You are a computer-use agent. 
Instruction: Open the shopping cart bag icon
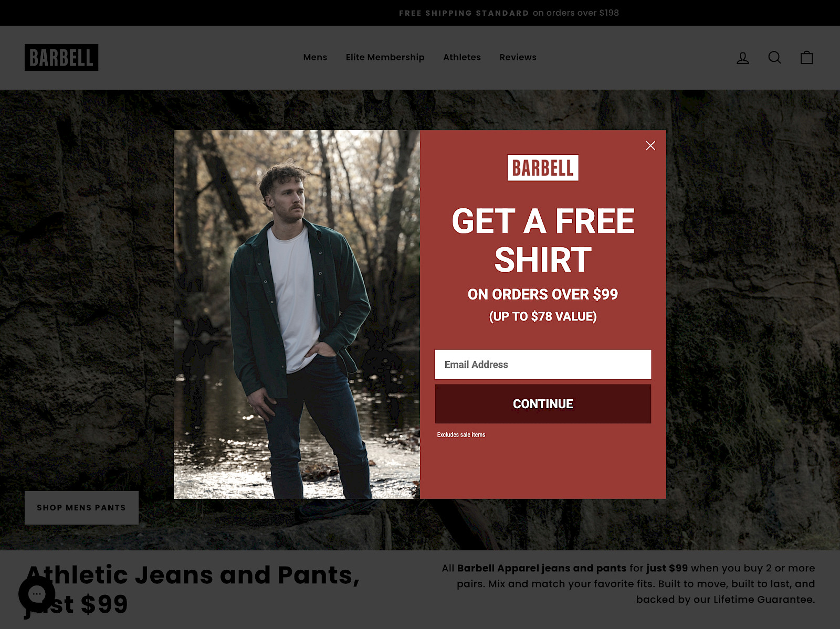point(806,57)
